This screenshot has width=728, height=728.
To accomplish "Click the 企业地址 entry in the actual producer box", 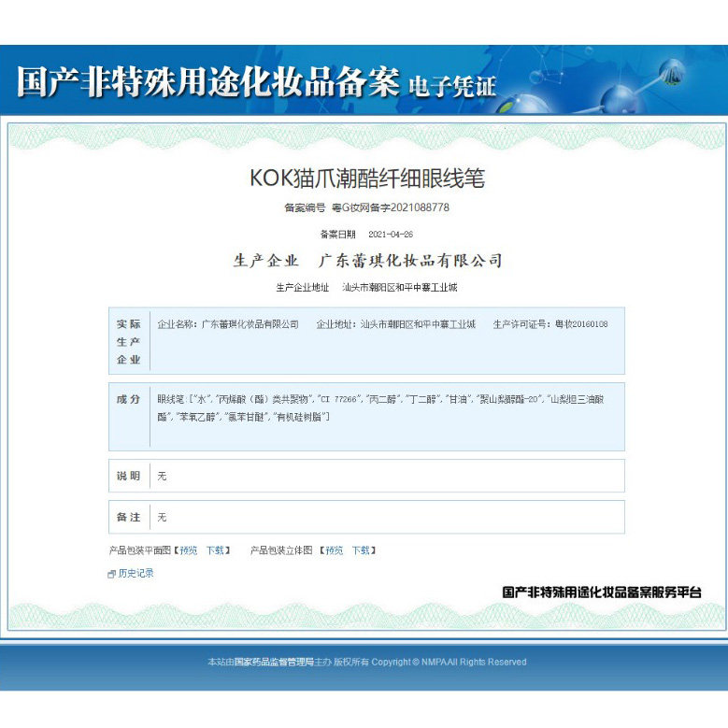I will [x=396, y=324].
